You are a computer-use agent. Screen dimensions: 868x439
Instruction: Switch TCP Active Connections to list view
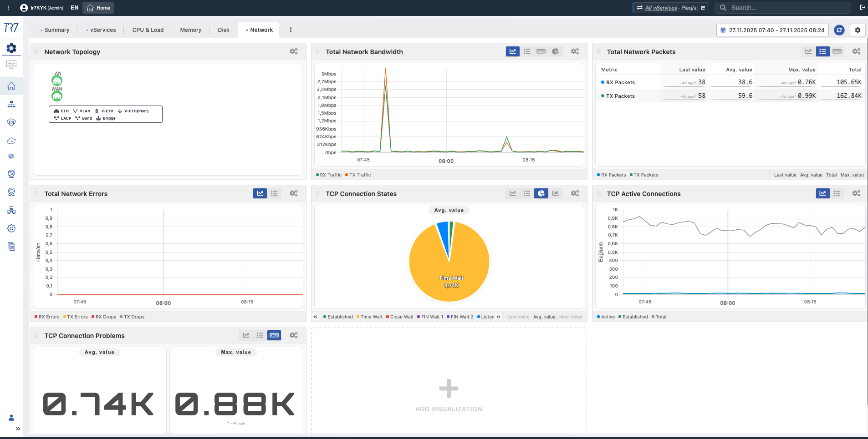[x=837, y=193]
